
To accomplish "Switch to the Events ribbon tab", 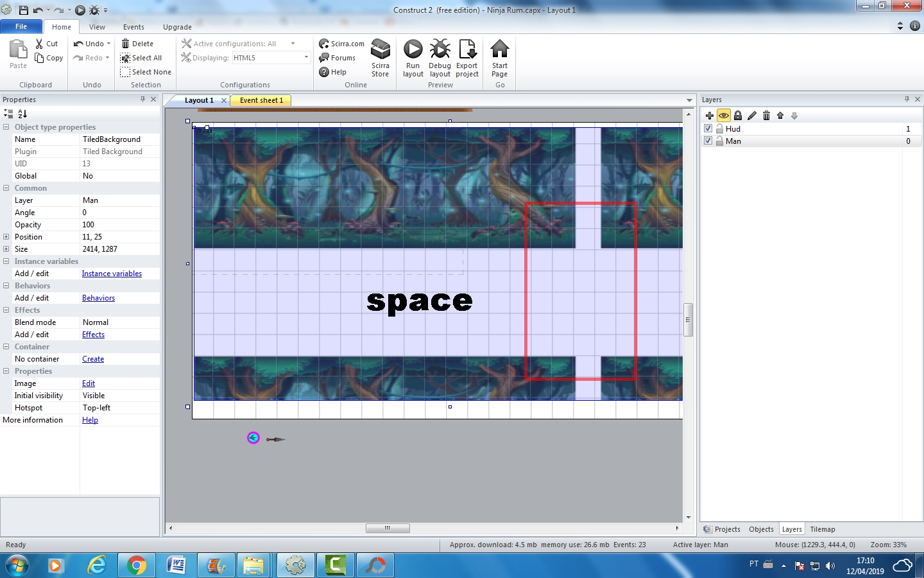I will coord(133,27).
